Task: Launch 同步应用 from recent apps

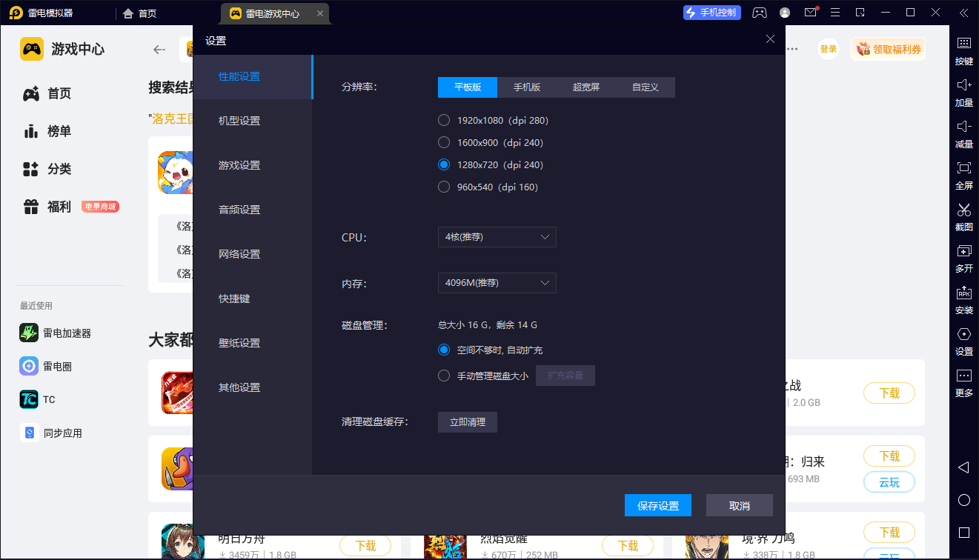Action: [51, 433]
